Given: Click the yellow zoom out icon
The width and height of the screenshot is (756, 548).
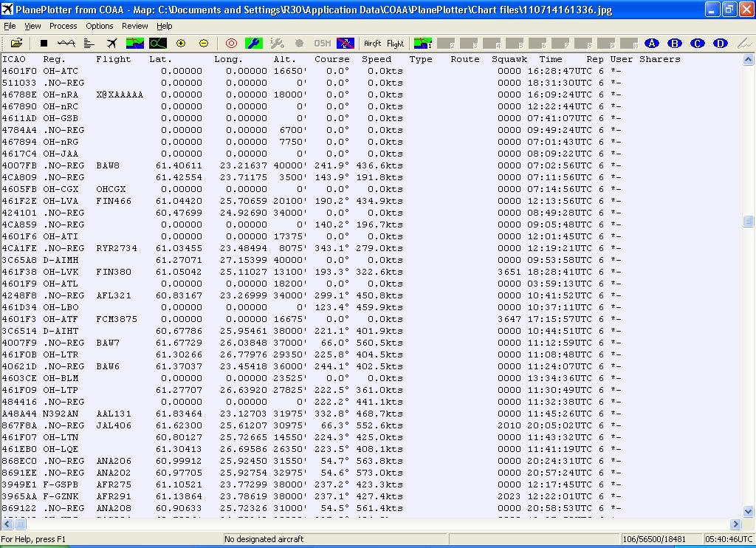Looking at the screenshot, I should [x=204, y=44].
